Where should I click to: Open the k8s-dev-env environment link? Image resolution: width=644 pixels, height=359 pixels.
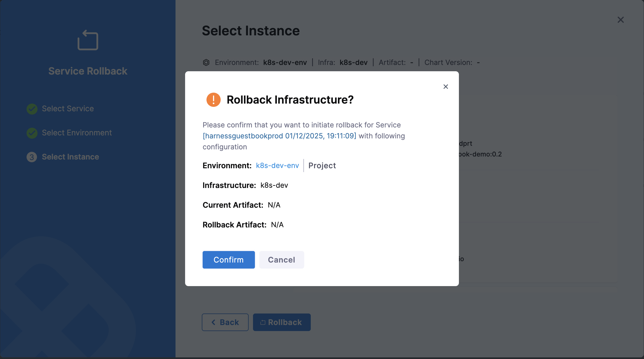tap(277, 166)
